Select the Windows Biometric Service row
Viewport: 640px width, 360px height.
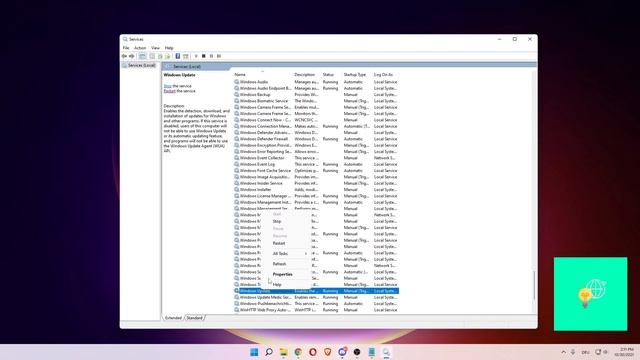click(x=316, y=101)
